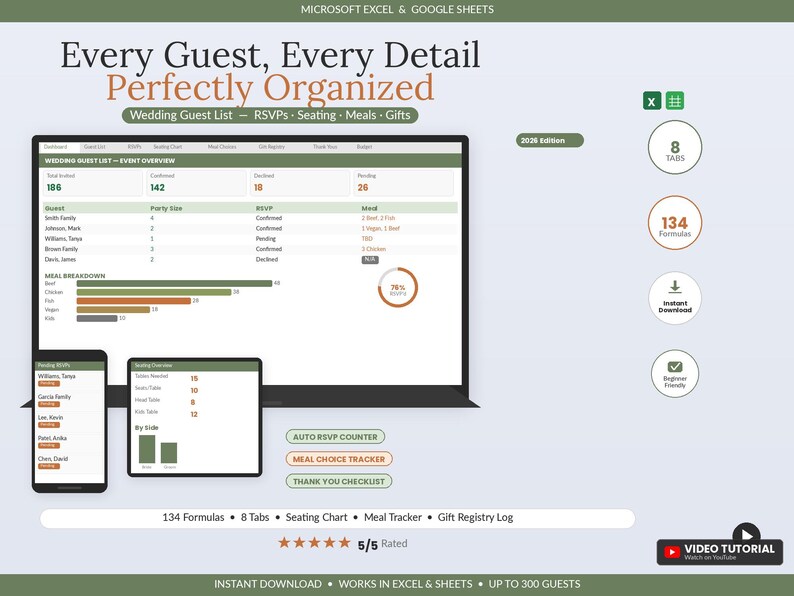This screenshot has width=794, height=596.
Task: Click the Kids bar in Meal Breakdown
Action: (x=97, y=319)
